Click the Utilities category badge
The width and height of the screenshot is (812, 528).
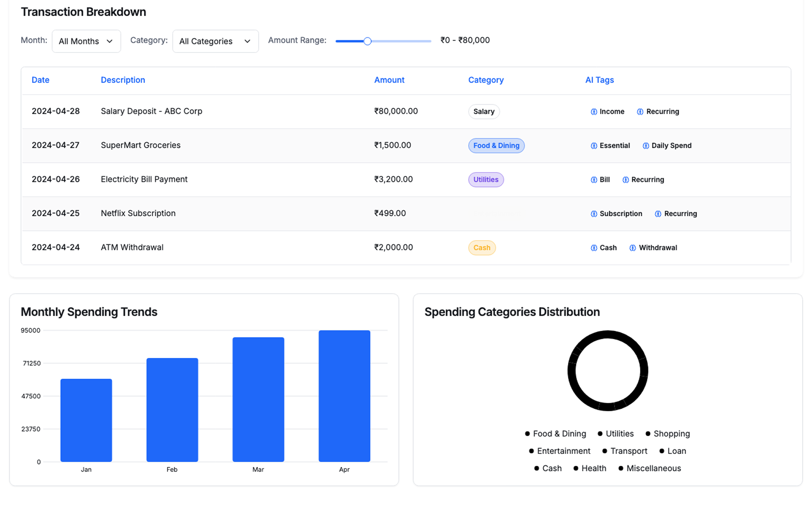click(x=486, y=180)
